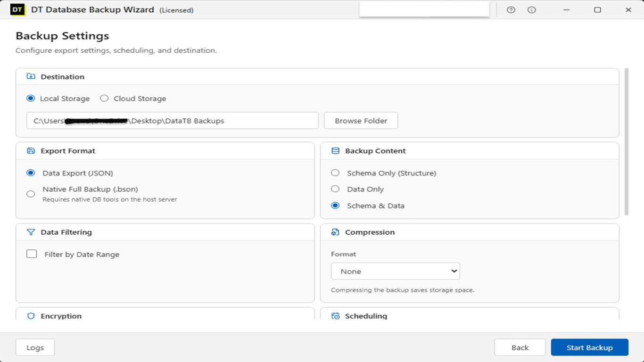The image size is (644, 362).
Task: Click the Export Format save icon
Action: (x=31, y=151)
